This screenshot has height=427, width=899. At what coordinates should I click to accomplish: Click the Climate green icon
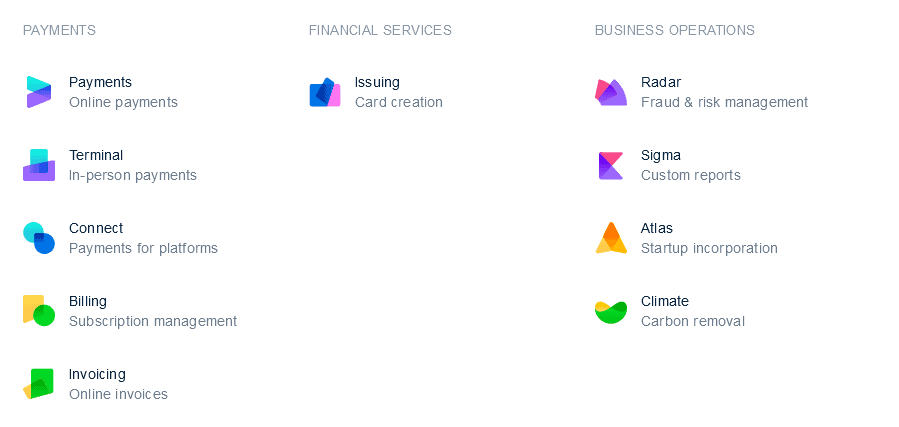coord(610,311)
